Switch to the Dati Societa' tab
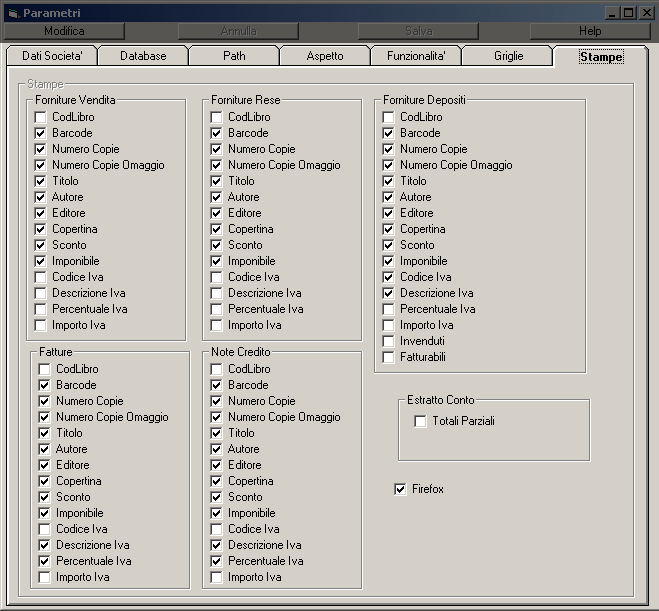659x611 pixels. [x=52, y=56]
